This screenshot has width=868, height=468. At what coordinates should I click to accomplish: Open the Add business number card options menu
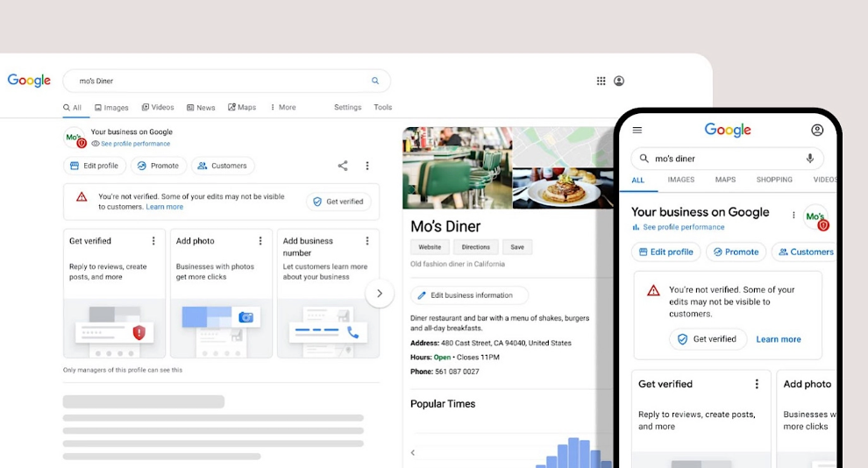pos(367,241)
